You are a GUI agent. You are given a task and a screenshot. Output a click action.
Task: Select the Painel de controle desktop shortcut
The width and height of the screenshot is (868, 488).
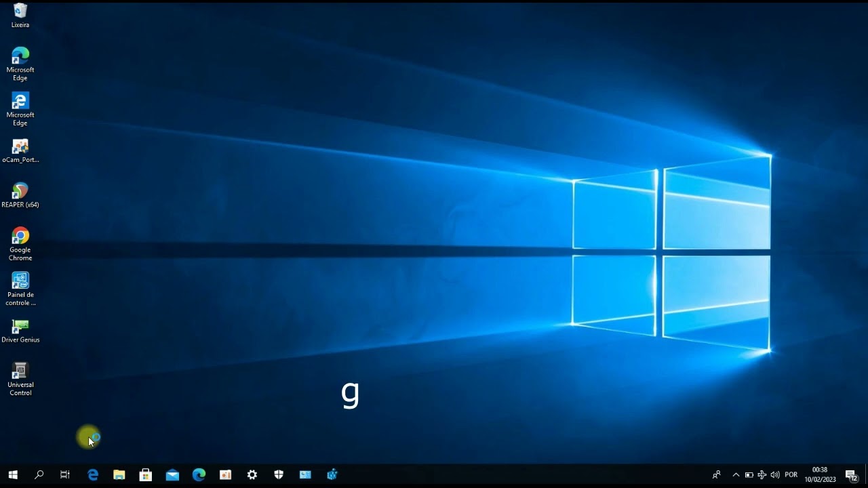(x=20, y=289)
